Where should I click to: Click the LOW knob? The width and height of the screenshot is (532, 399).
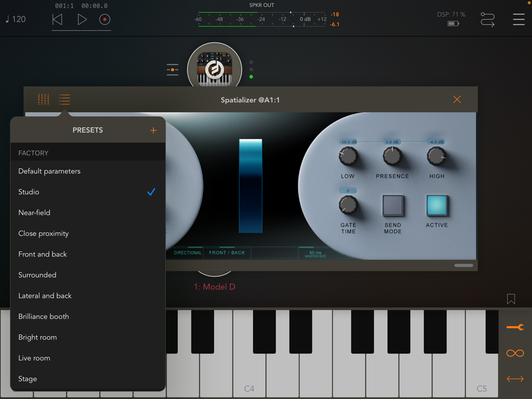tap(348, 156)
